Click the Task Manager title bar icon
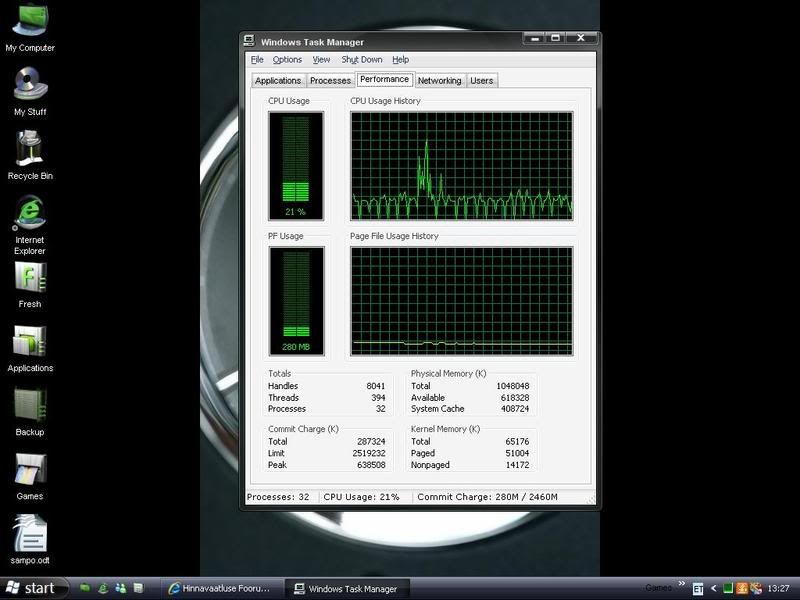Screen dimensions: 800x600 (249, 41)
